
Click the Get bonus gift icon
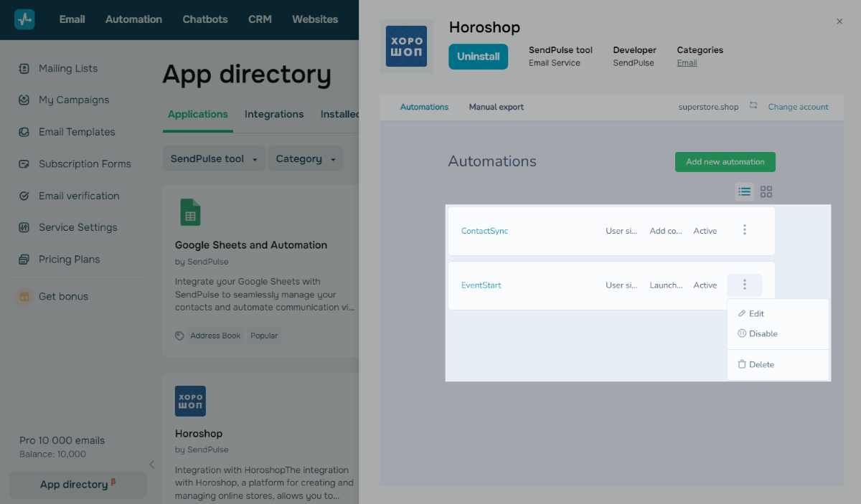[x=24, y=296]
